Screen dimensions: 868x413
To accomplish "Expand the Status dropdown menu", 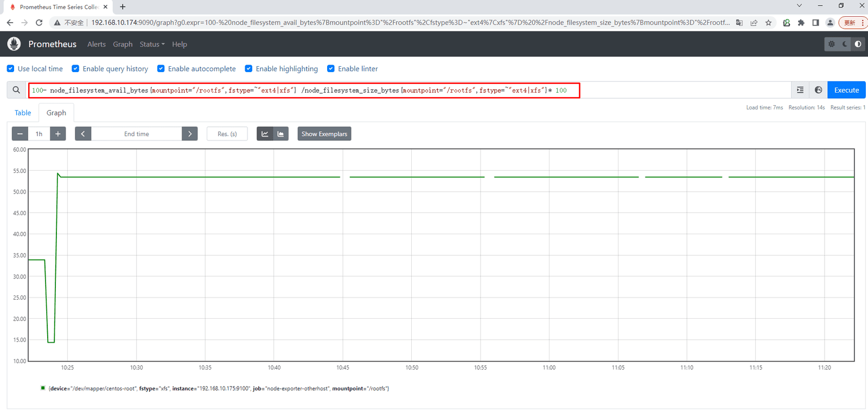I will (x=152, y=44).
